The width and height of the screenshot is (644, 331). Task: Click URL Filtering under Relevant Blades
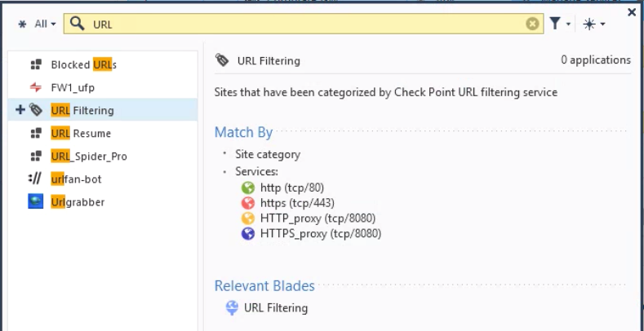tap(276, 308)
